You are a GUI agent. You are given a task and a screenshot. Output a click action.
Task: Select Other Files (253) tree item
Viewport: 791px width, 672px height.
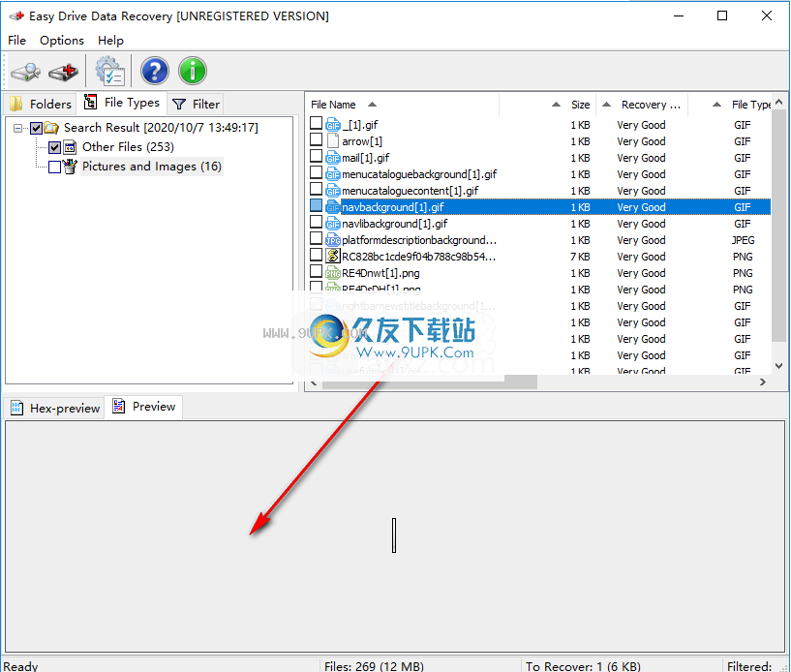pos(128,147)
